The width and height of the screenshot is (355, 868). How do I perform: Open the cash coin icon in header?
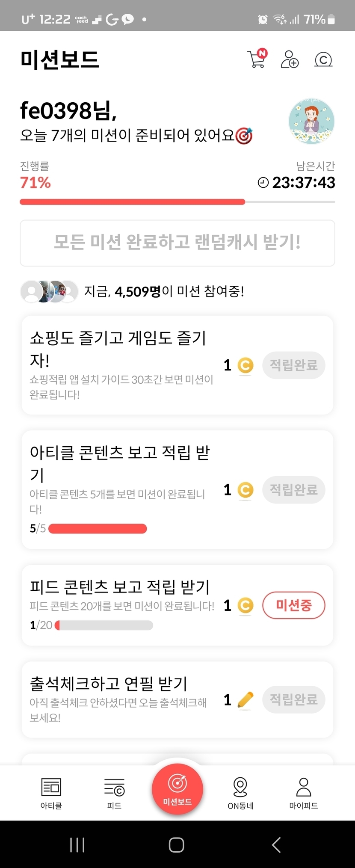[x=323, y=59]
